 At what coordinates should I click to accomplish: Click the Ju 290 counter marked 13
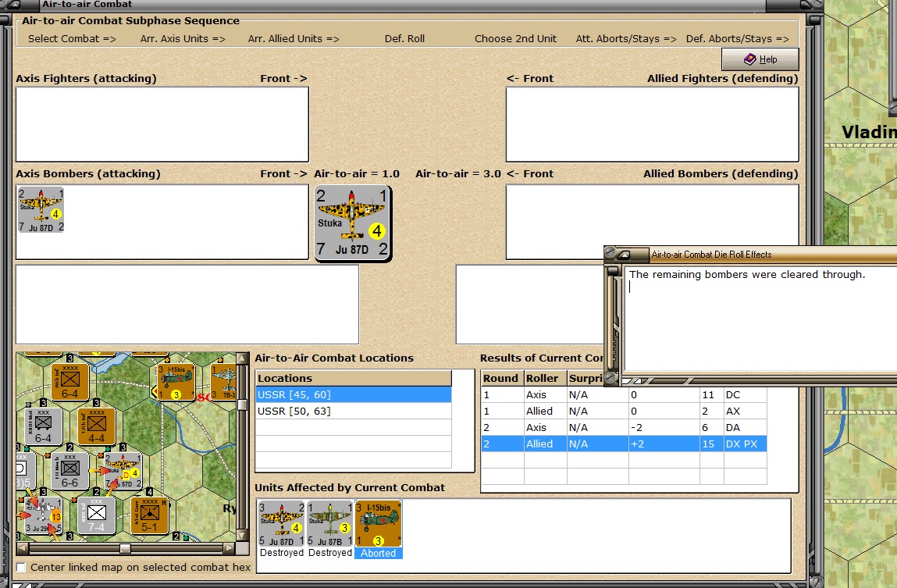click(44, 515)
